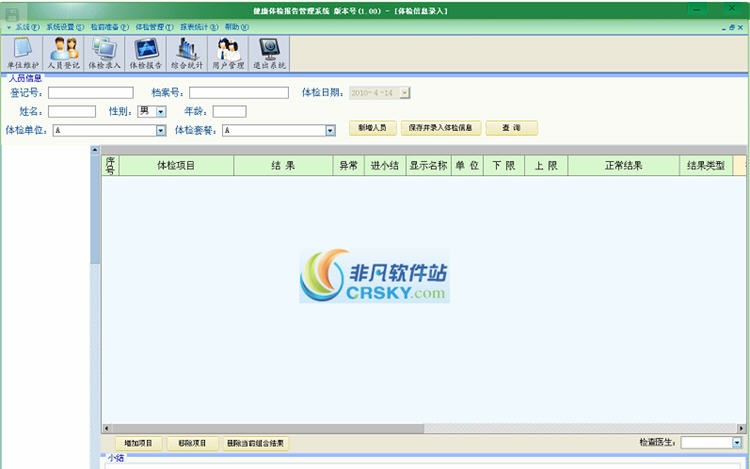Open the 检前准备 menu
750x469 pixels.
click(x=110, y=27)
